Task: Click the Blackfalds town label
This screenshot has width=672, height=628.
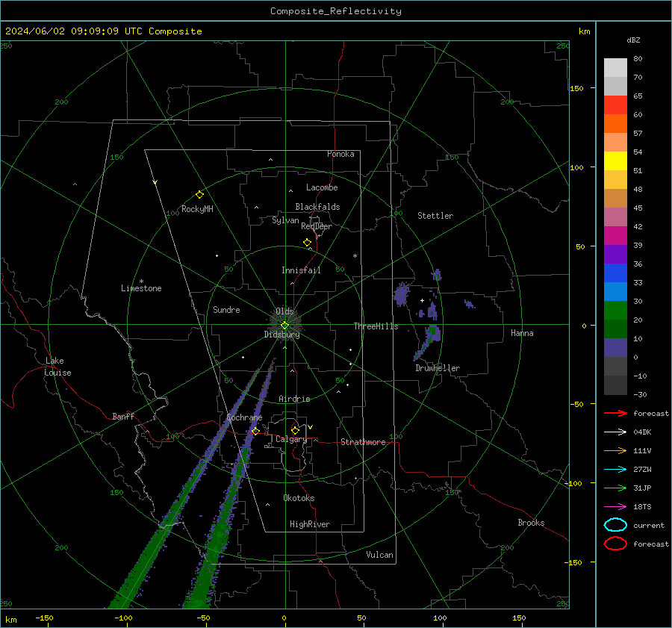Action: (317, 207)
